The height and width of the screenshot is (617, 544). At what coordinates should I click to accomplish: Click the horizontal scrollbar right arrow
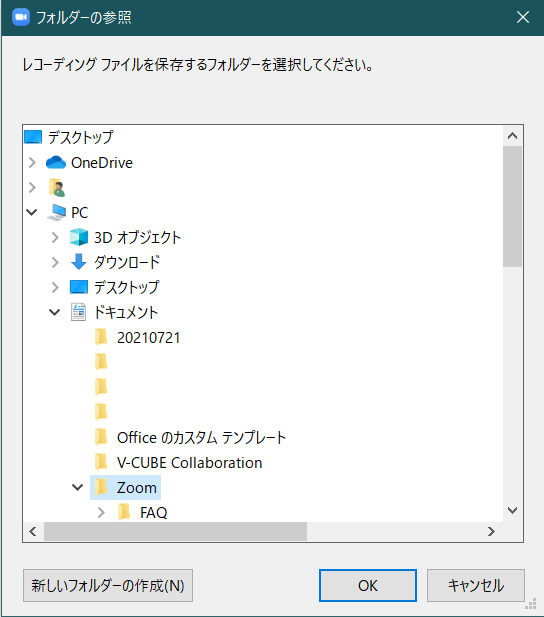click(x=491, y=532)
